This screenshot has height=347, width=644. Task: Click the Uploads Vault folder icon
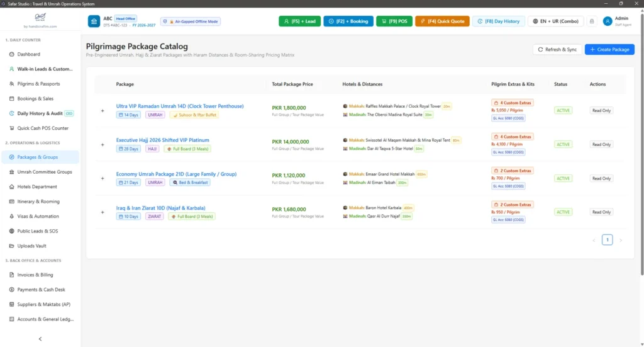(x=11, y=246)
